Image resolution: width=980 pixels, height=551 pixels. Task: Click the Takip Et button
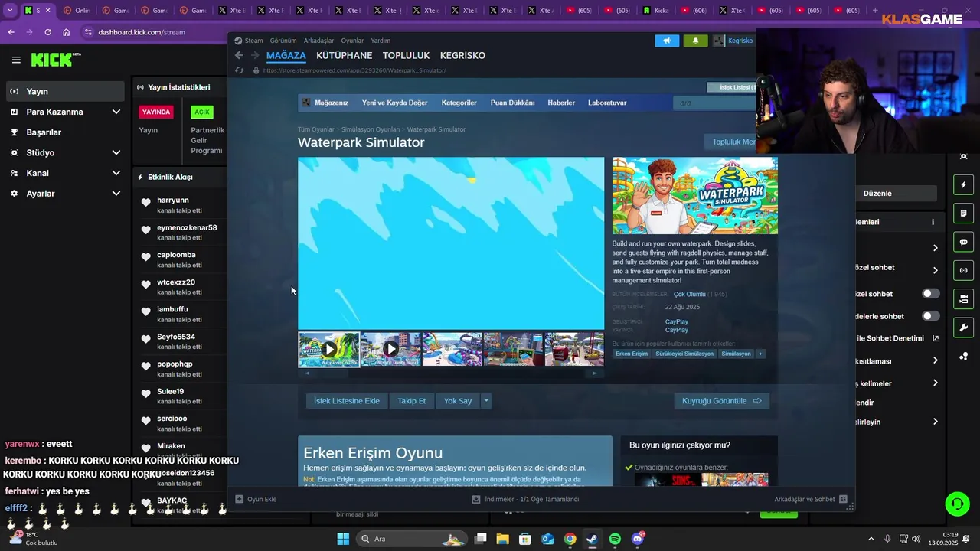point(411,401)
